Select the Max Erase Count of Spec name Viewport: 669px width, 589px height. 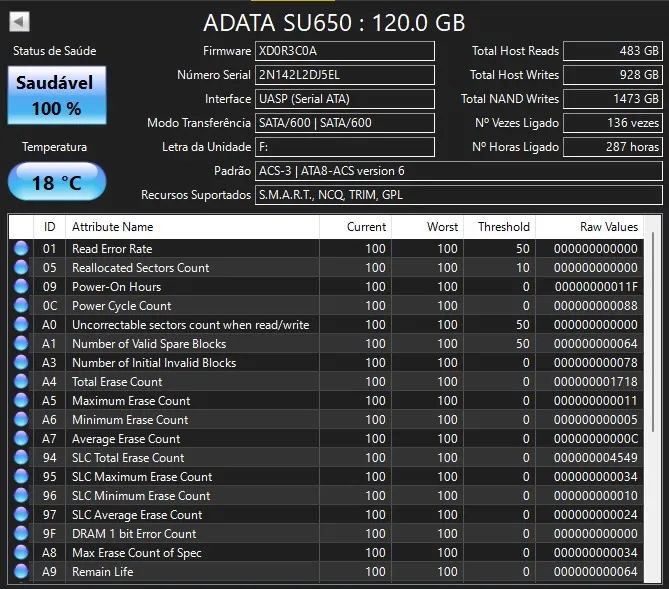137,553
